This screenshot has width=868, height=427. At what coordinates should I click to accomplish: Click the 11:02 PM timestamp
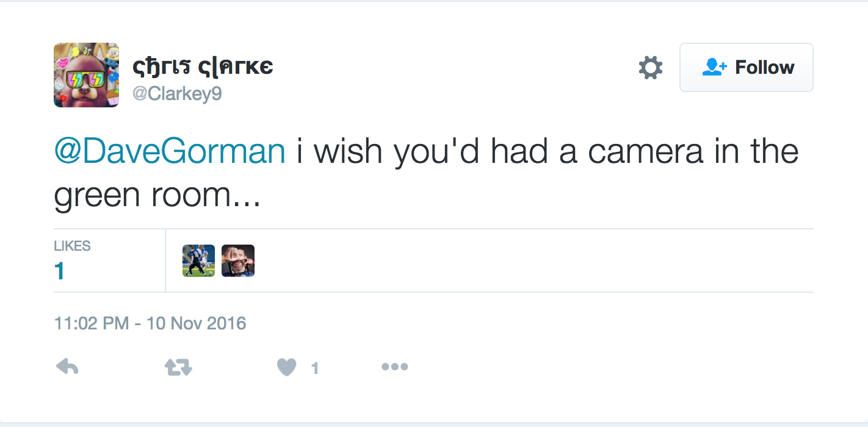[x=91, y=323]
